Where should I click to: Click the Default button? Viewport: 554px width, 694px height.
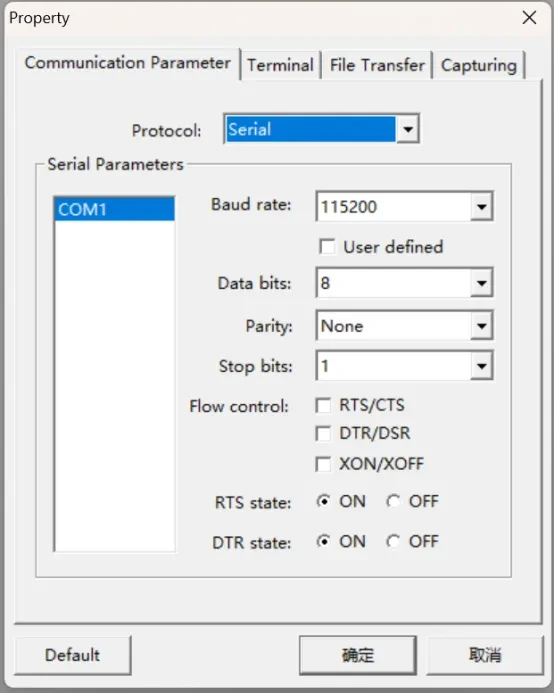point(73,655)
